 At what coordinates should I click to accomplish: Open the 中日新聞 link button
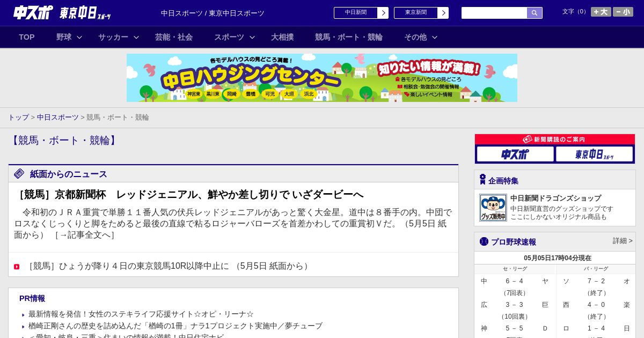point(356,13)
